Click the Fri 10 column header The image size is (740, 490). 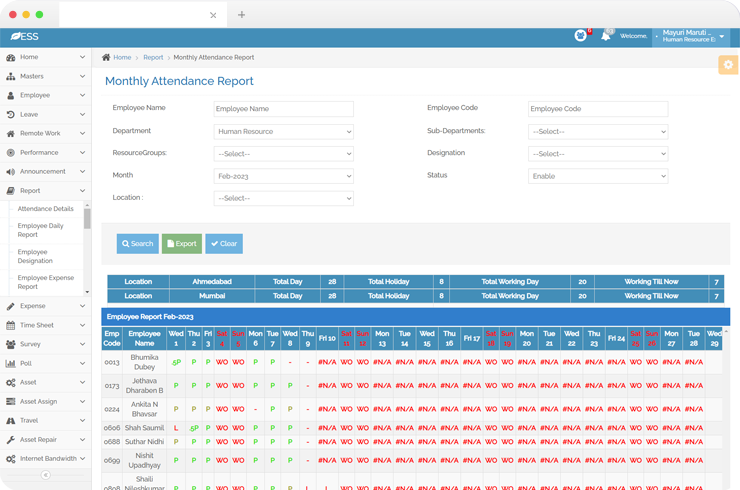[327, 338]
